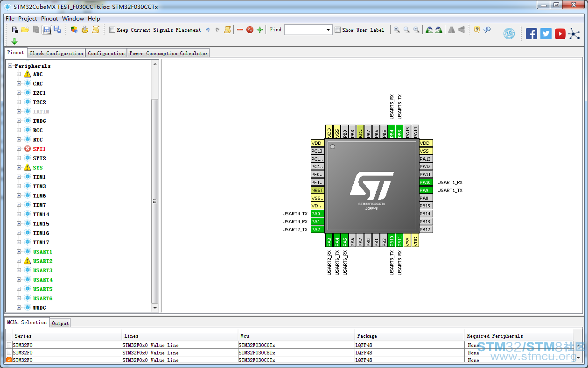Image resolution: width=588 pixels, height=368 pixels.
Task: Switch to the Configuration tab
Action: [x=106, y=53]
